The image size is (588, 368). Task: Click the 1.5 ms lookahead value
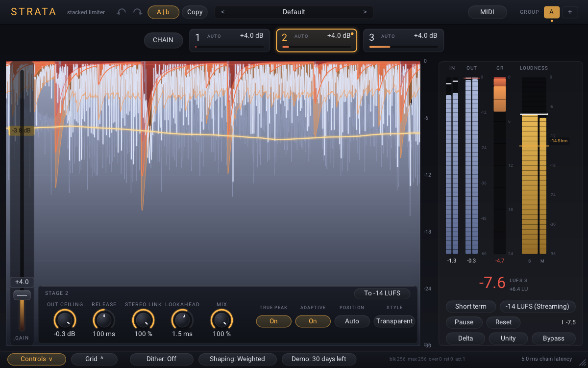(182, 334)
